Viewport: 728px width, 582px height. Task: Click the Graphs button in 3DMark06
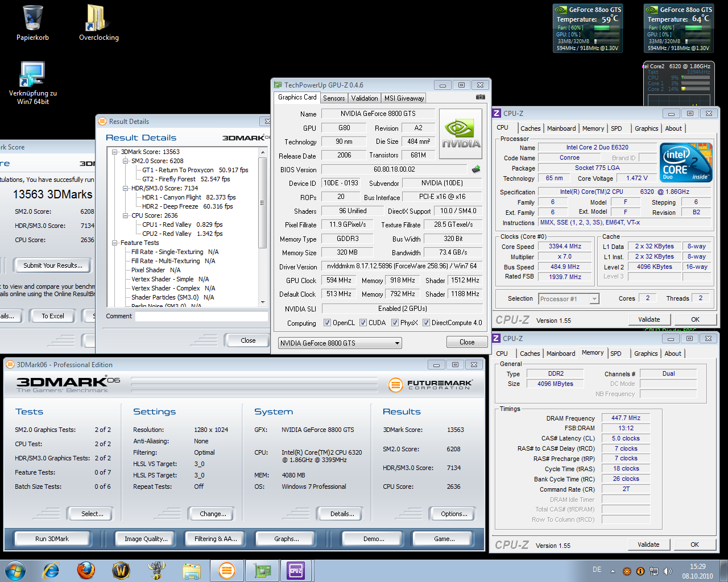[286, 539]
